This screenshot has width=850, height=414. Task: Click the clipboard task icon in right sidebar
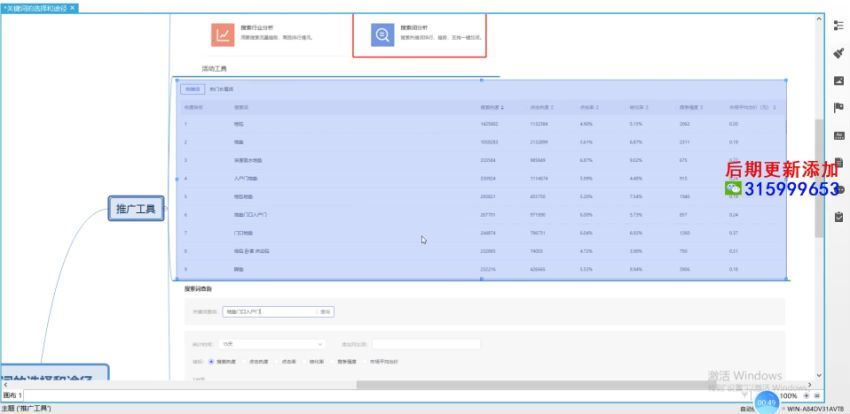(x=838, y=216)
